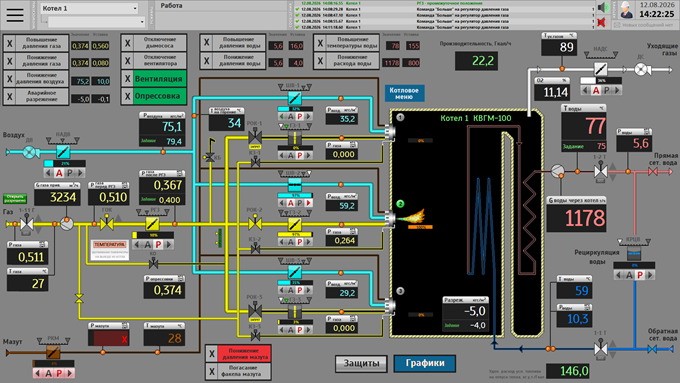Select the 1-2 Т outlet water valve
This screenshot has height=383, width=680.
[x=600, y=171]
